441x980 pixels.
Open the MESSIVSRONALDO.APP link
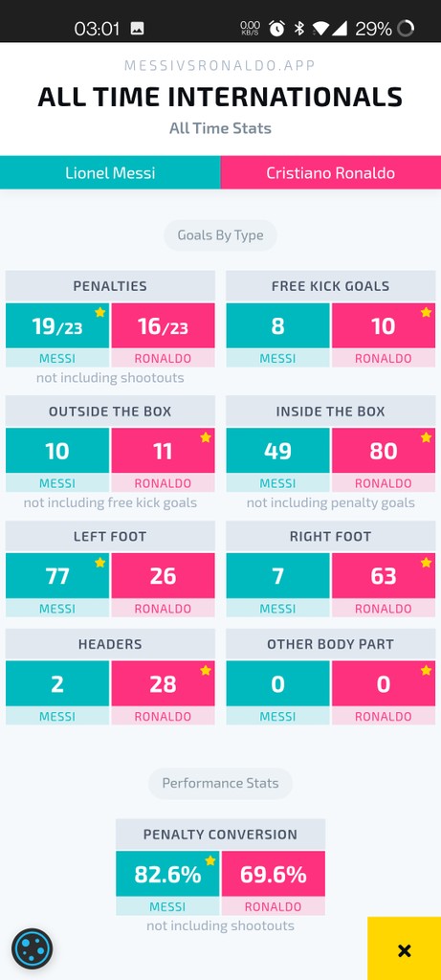point(220,66)
